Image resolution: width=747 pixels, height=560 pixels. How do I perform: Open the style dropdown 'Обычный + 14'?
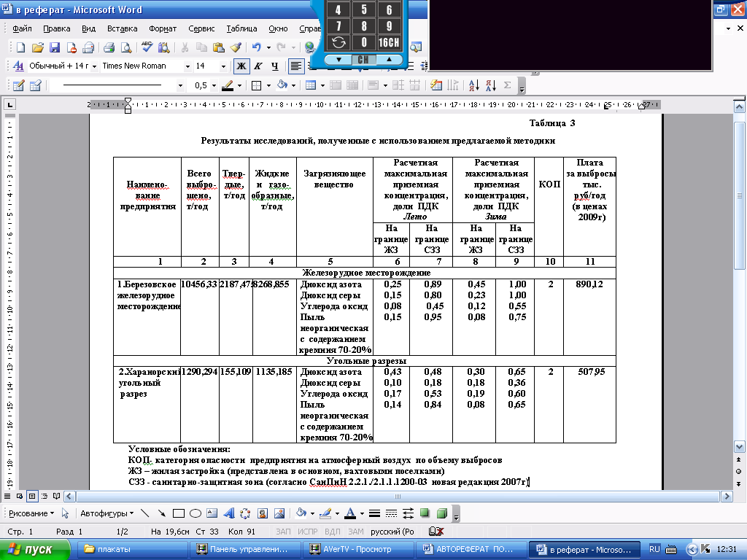[x=94, y=66]
